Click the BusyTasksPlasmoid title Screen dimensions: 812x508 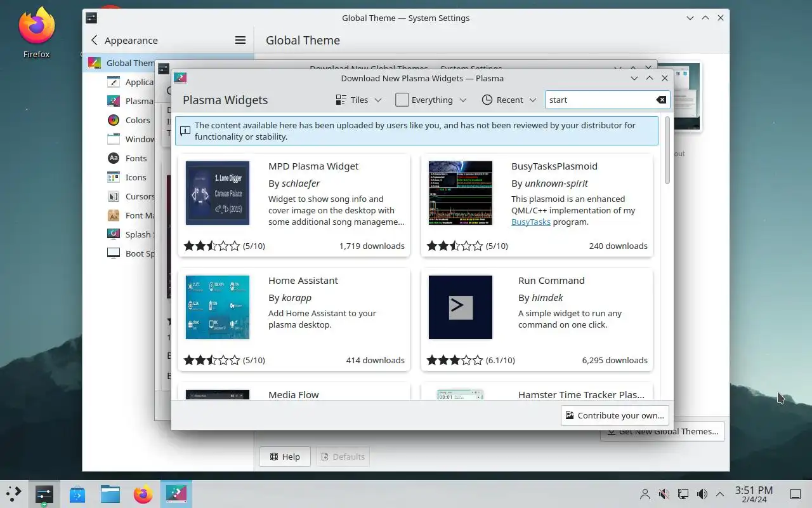[554, 166]
